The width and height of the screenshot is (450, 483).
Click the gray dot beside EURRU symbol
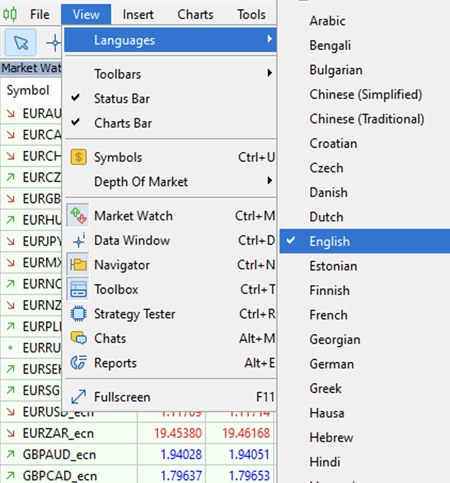pos(10,348)
